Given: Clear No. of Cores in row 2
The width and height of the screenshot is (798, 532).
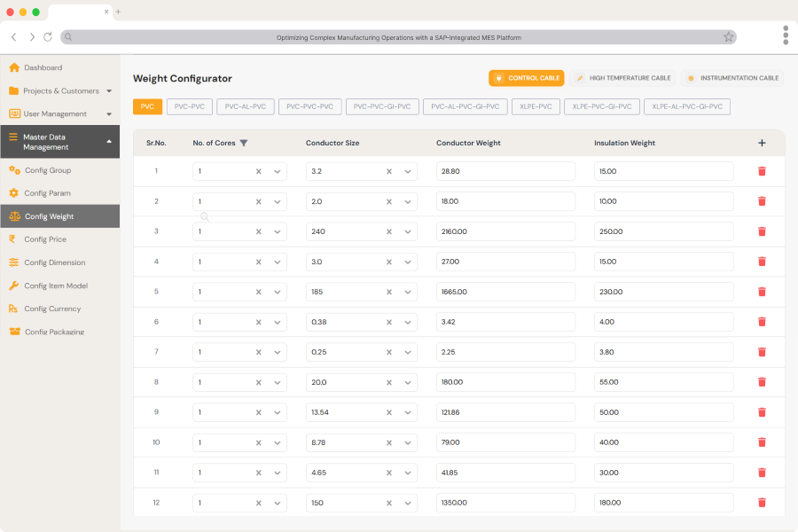Looking at the screenshot, I should (259, 201).
